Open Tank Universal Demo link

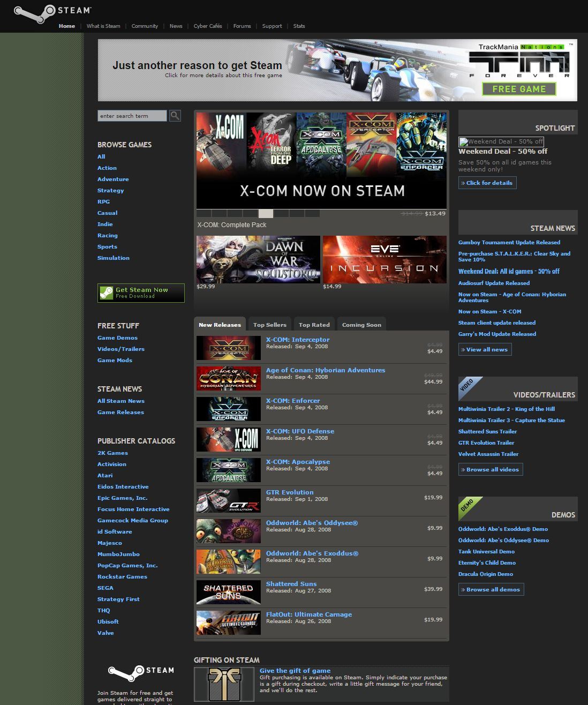click(x=486, y=551)
